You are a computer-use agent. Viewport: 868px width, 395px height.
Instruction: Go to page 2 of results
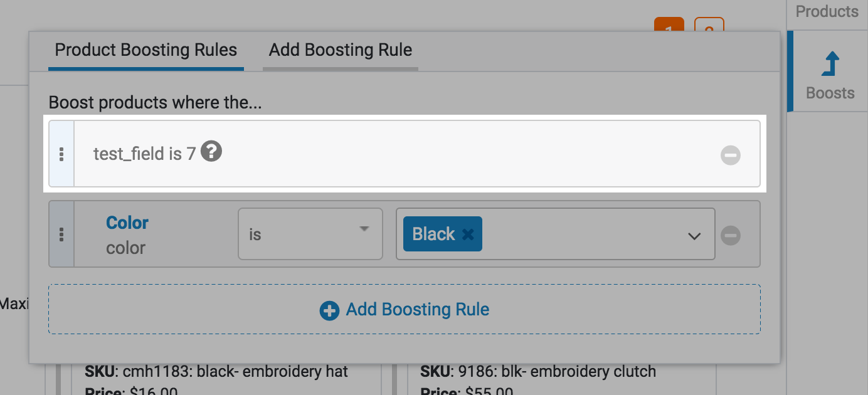[709, 25]
